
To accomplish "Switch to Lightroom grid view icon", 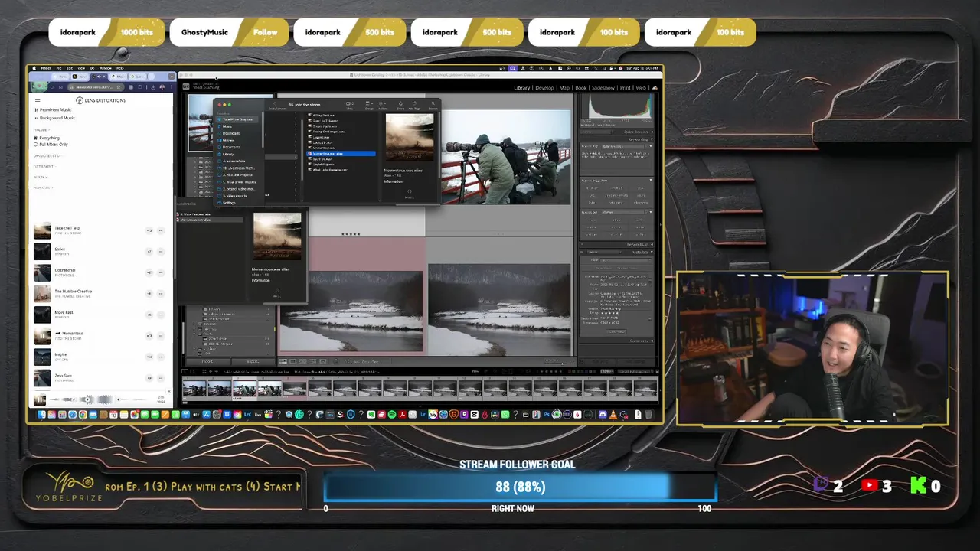I will [284, 361].
